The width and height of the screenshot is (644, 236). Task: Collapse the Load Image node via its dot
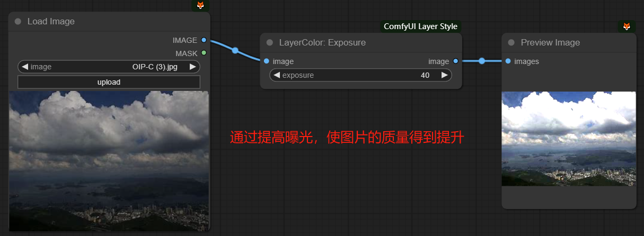pos(18,22)
